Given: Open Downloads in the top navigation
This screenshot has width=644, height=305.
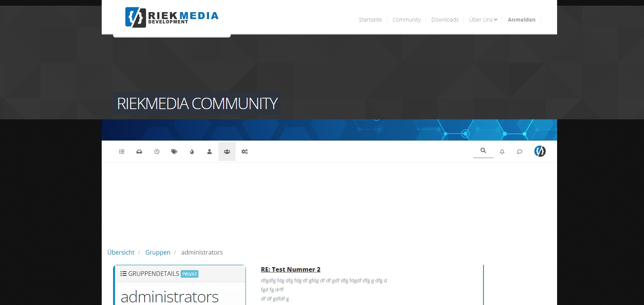Looking at the screenshot, I should tap(445, 20).
